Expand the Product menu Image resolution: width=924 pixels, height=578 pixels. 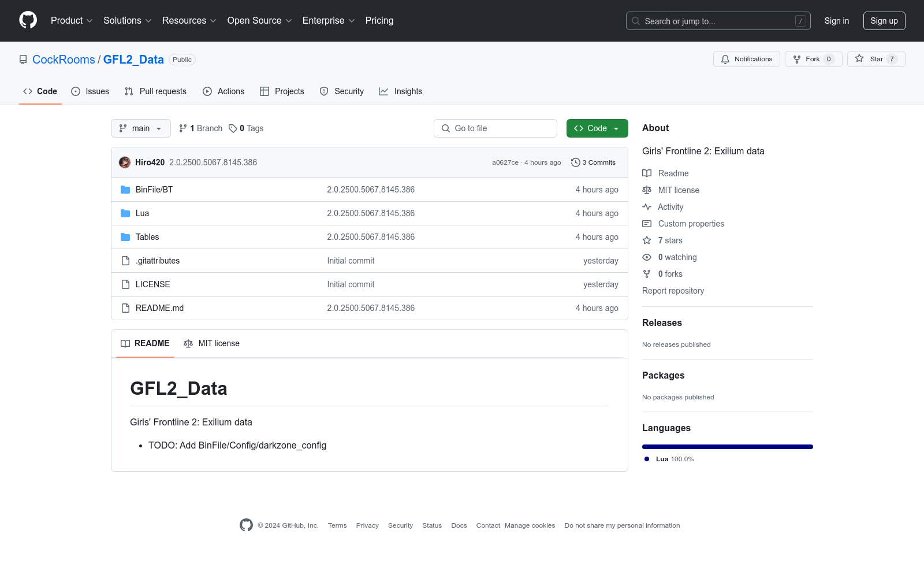(72, 20)
